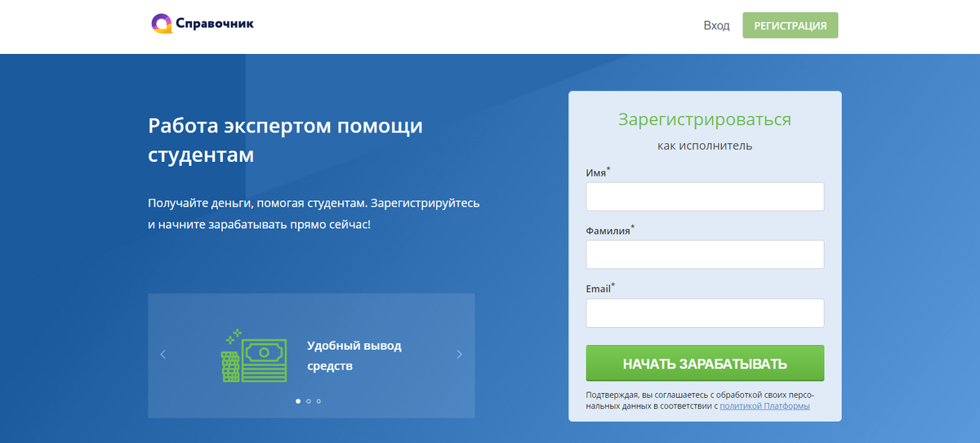Click the Удобный вывод средств text
Viewport: 980px width, 443px height.
354,356
